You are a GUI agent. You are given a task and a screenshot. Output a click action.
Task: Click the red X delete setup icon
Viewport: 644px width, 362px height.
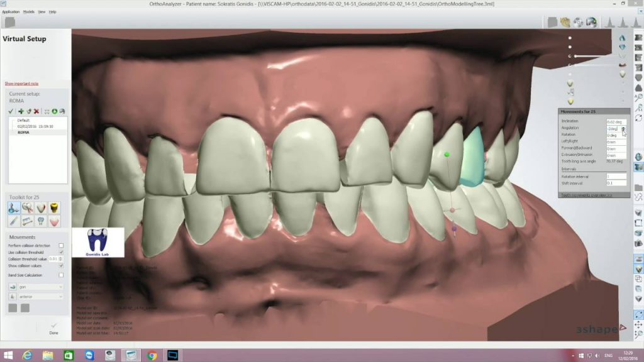pyautogui.click(x=36, y=111)
